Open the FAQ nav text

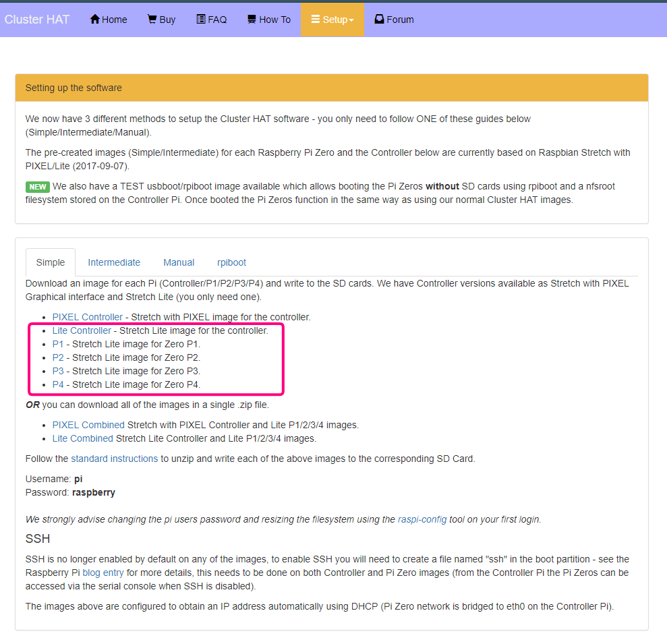click(217, 20)
